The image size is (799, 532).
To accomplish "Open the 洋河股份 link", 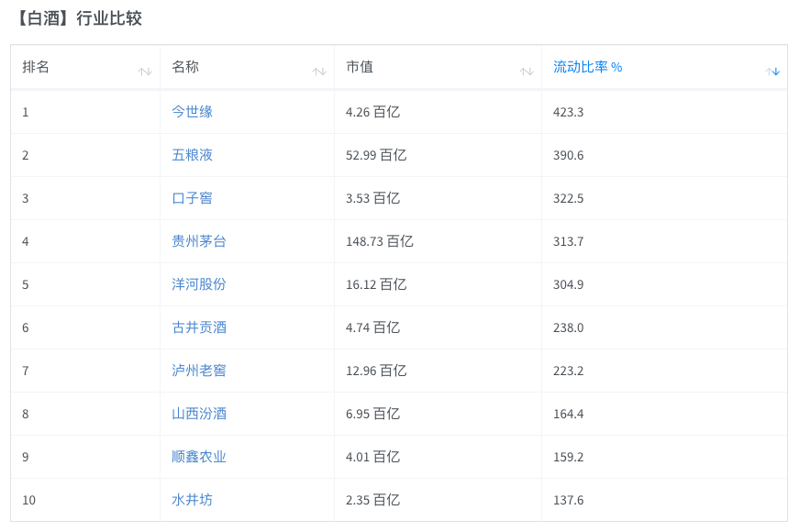I will coord(199,283).
